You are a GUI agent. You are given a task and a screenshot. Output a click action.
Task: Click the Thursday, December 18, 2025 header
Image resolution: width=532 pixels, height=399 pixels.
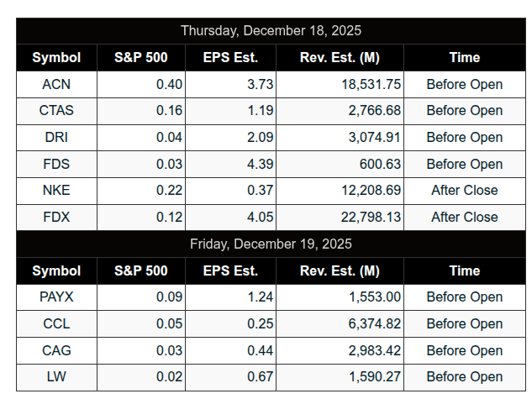pos(271,31)
